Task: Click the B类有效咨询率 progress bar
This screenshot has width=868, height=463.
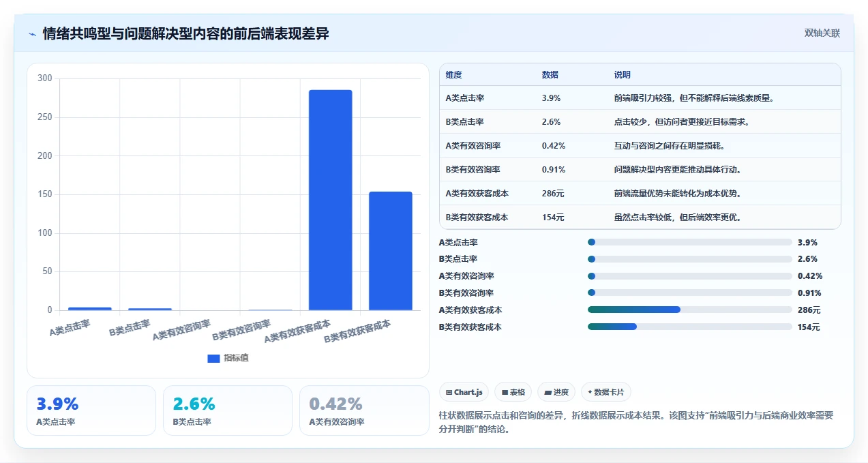Action: click(690, 293)
